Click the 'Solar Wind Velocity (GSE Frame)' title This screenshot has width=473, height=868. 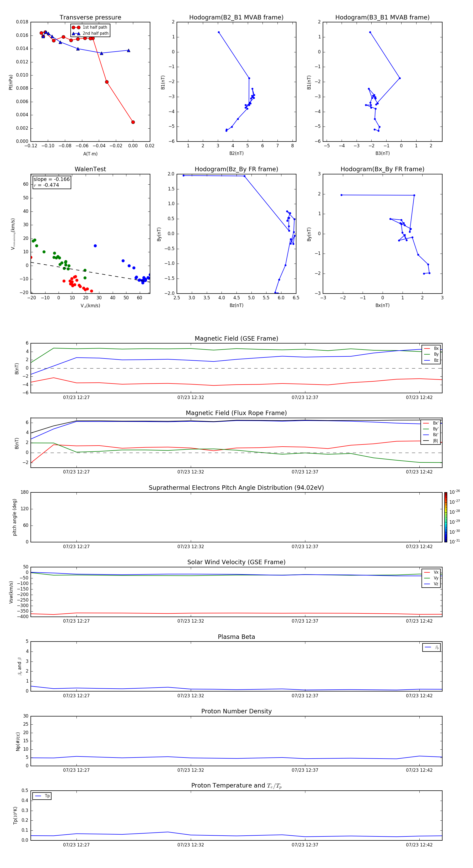(x=236, y=562)
